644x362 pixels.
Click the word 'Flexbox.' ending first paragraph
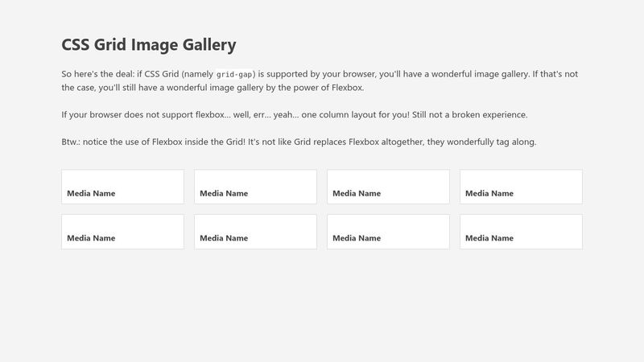(x=348, y=88)
